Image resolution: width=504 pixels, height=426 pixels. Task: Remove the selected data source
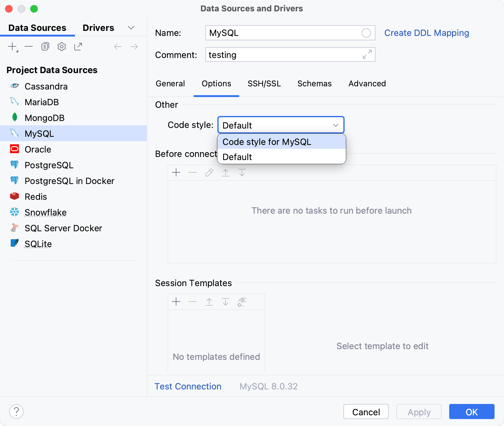click(x=29, y=46)
